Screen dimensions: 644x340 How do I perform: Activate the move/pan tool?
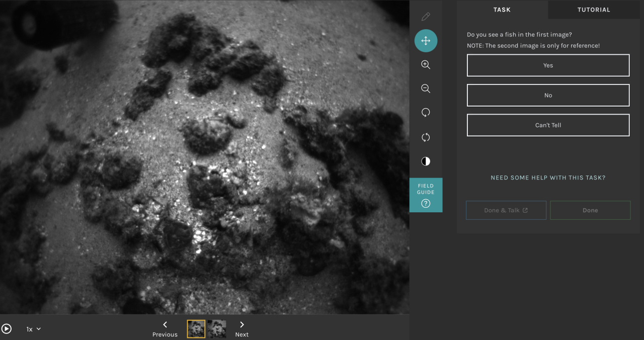[x=426, y=41]
